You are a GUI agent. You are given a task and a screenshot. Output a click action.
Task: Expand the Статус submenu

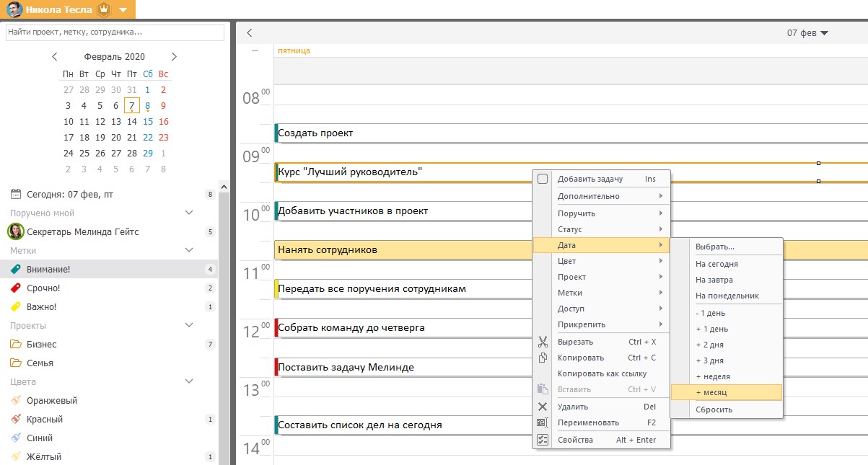click(x=602, y=229)
